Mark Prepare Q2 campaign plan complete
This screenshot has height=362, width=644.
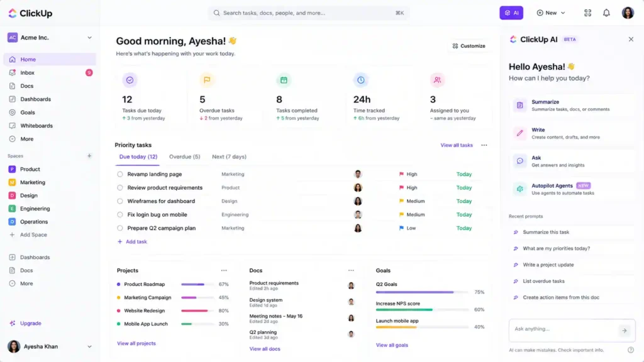[x=119, y=228]
